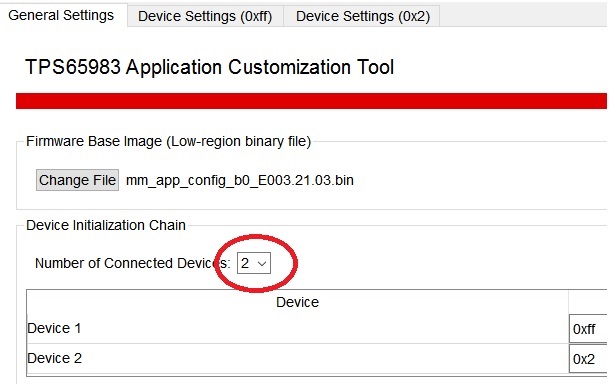Select the Device 1 row label

54,328
